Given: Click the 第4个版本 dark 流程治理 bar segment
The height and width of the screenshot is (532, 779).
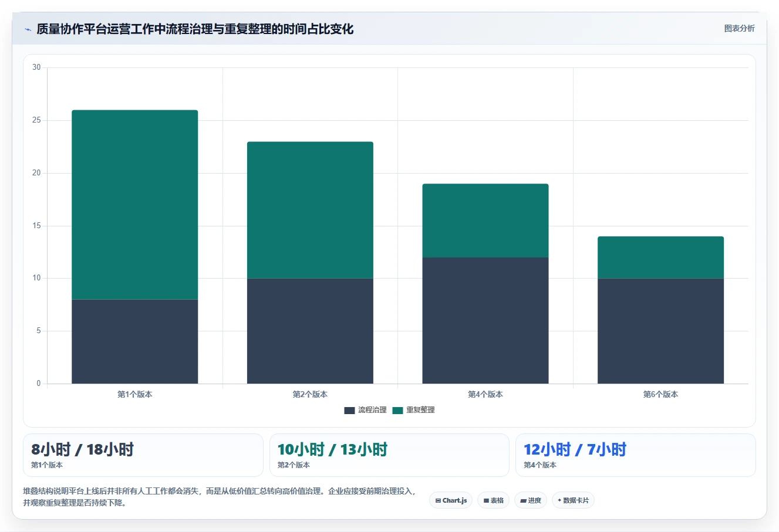Looking at the screenshot, I should 485,320.
